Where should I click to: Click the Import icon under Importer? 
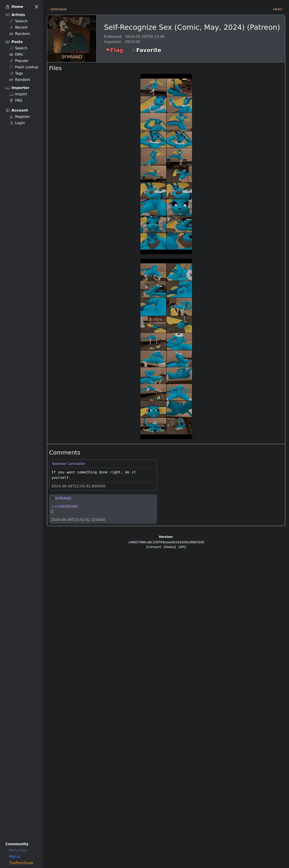coord(11,94)
